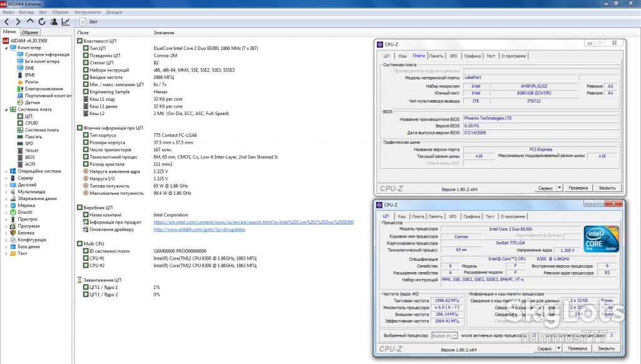Image resolution: width=641 pixels, height=364 pixels.
Task: Select the Безпека shield icon
Action: pos(13,233)
